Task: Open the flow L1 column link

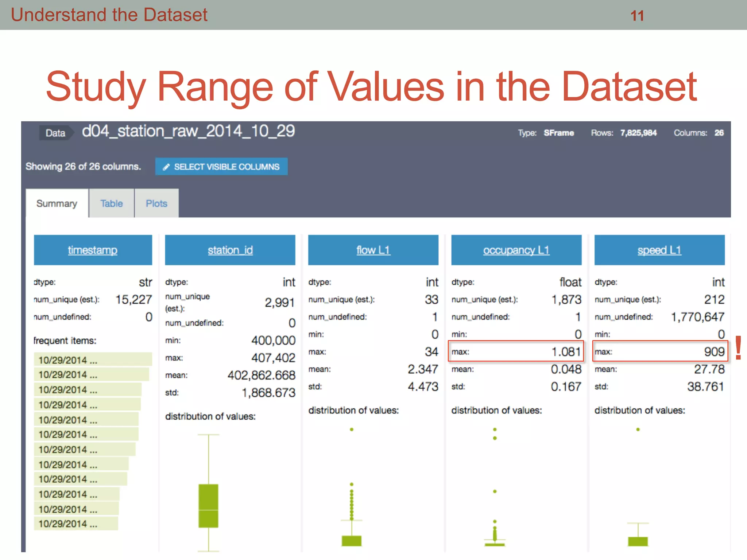Action: pos(373,250)
